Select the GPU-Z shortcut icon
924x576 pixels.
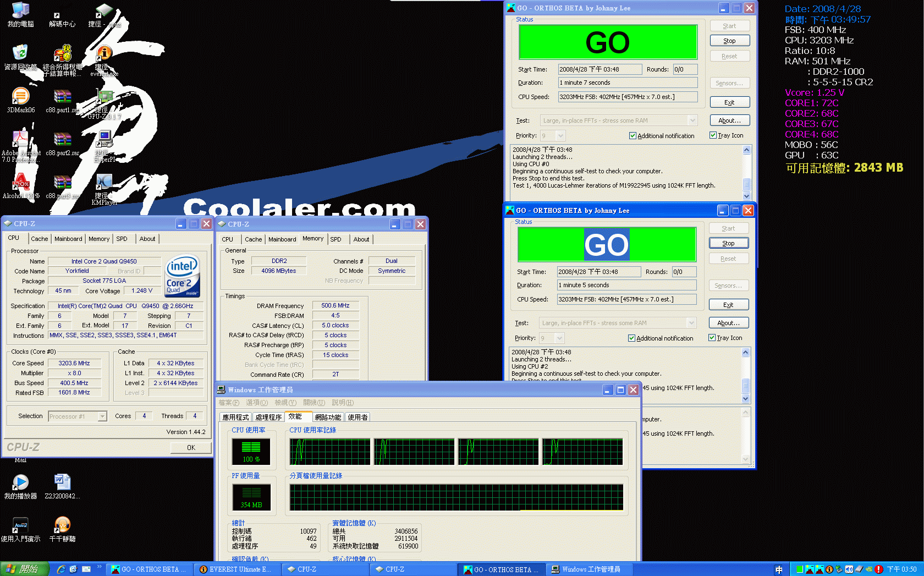[104, 103]
